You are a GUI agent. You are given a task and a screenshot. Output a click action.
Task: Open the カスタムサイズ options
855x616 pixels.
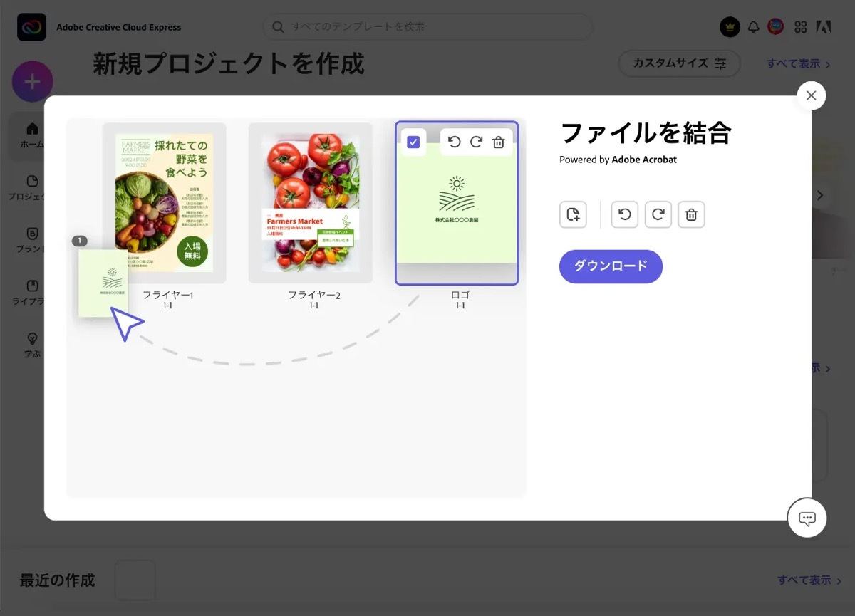pyautogui.click(x=679, y=63)
